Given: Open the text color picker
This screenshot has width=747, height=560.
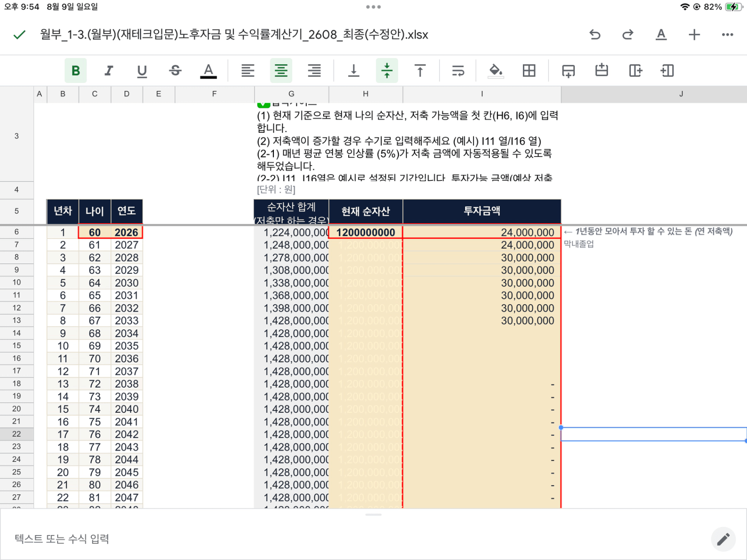Looking at the screenshot, I should click(208, 70).
